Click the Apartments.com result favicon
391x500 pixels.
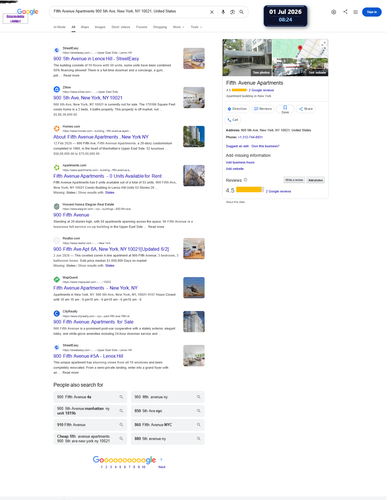click(x=57, y=169)
